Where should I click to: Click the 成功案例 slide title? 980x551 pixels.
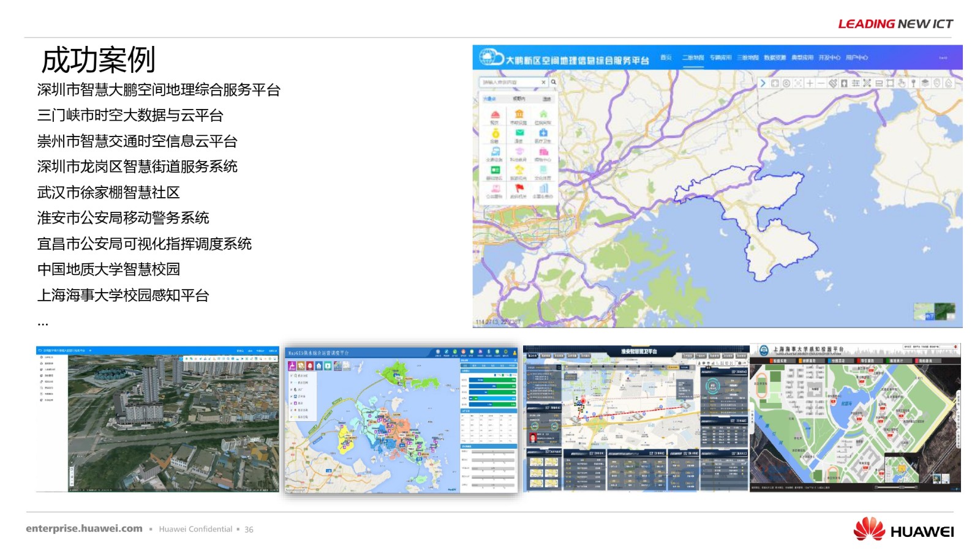98,60
